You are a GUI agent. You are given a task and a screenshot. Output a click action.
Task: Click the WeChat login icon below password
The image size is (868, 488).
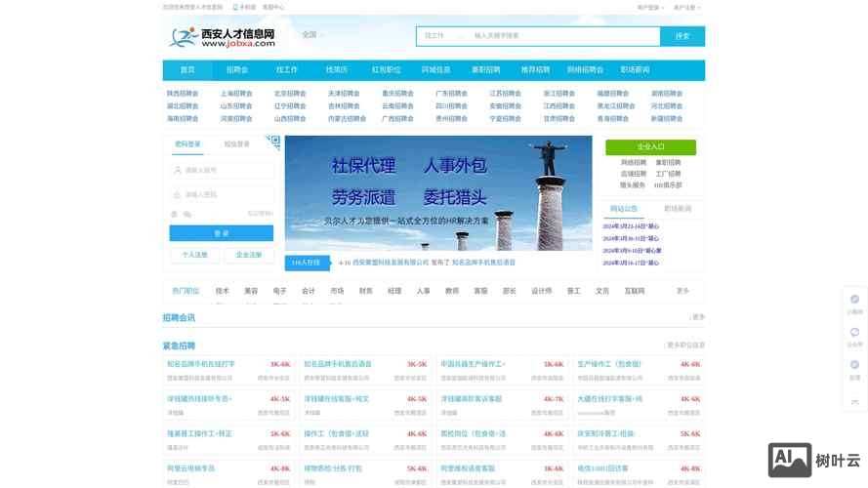tap(187, 214)
